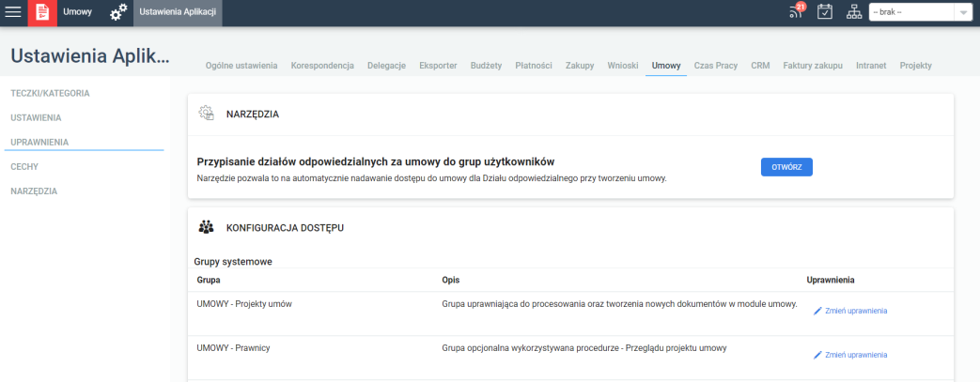Click the 'Grupy systemowe' label
Viewport: 980px width, 382px height.
[233, 261]
